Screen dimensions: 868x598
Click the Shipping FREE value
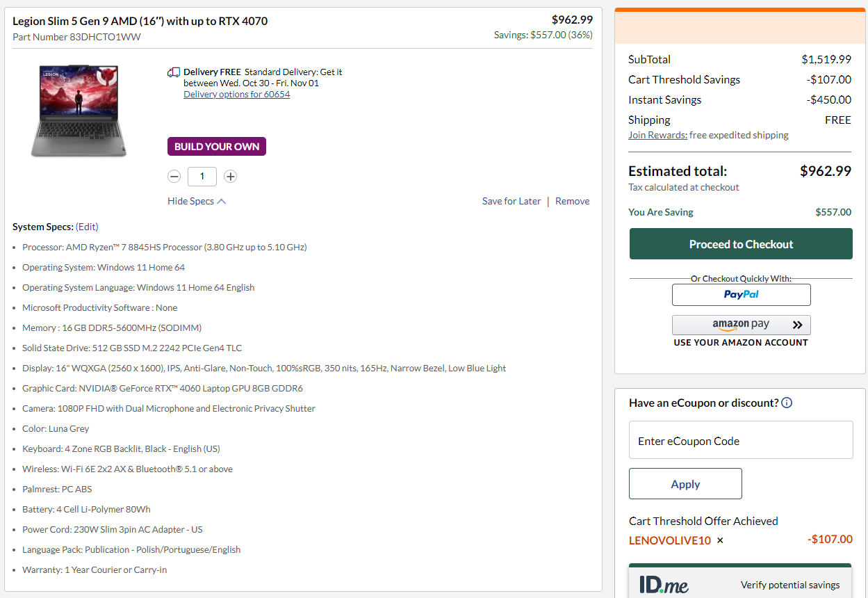(x=838, y=120)
